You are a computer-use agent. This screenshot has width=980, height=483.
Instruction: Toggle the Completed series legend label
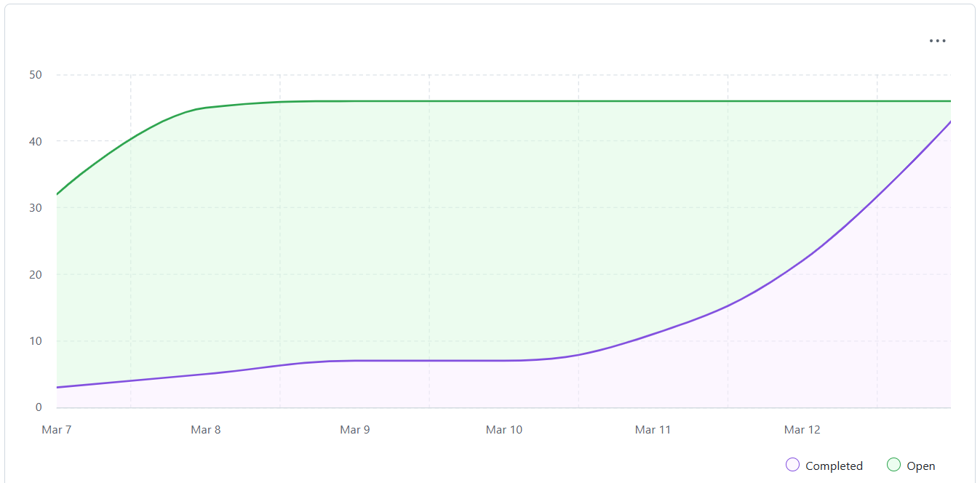(834, 466)
